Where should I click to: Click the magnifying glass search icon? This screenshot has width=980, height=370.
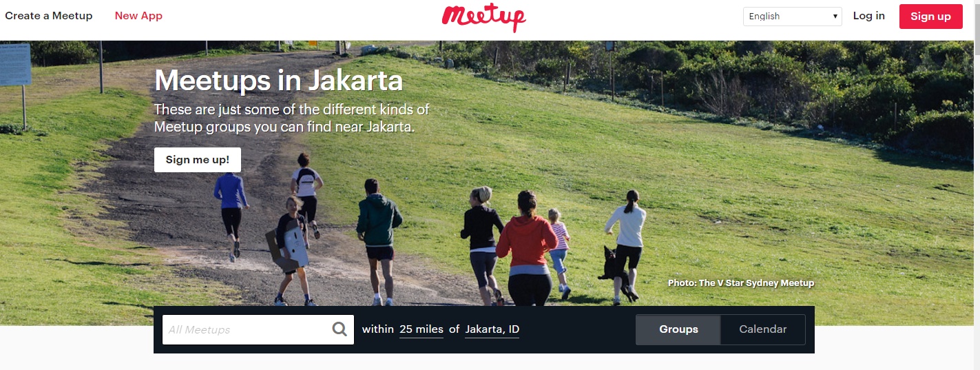[340, 329]
